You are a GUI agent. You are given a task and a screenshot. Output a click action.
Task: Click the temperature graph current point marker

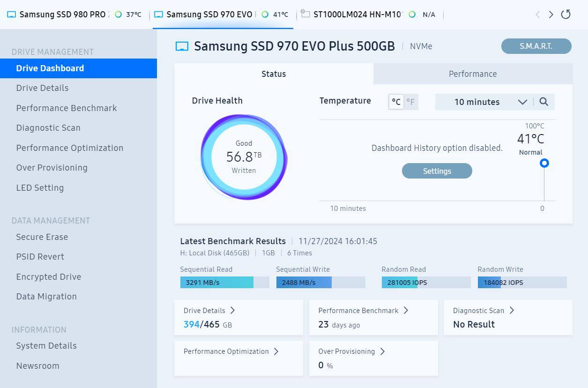544,163
